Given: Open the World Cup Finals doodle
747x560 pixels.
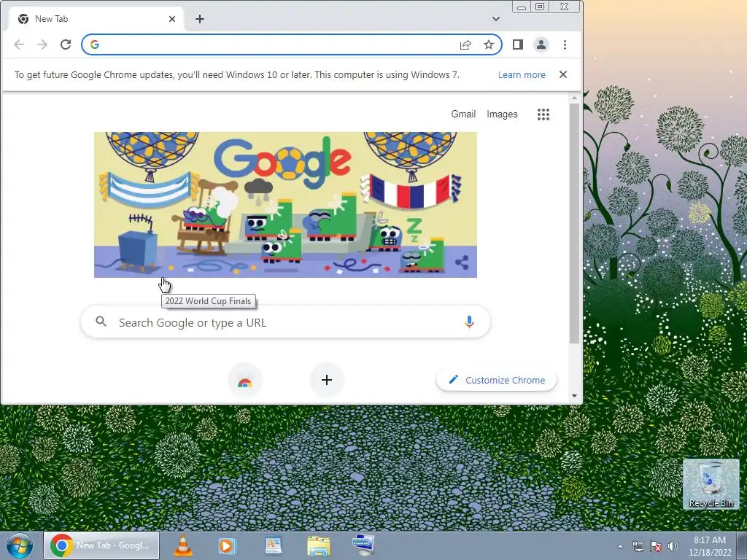Looking at the screenshot, I should click(x=285, y=205).
